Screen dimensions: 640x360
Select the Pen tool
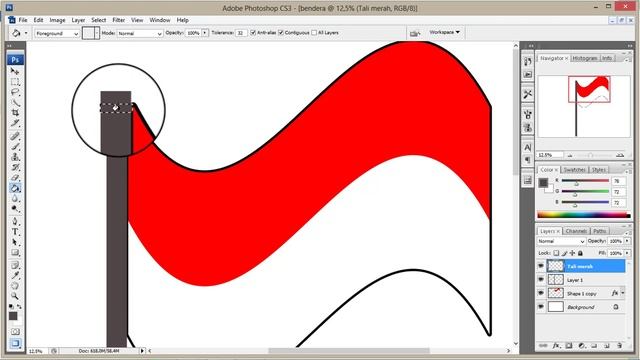pyautogui.click(x=15, y=221)
